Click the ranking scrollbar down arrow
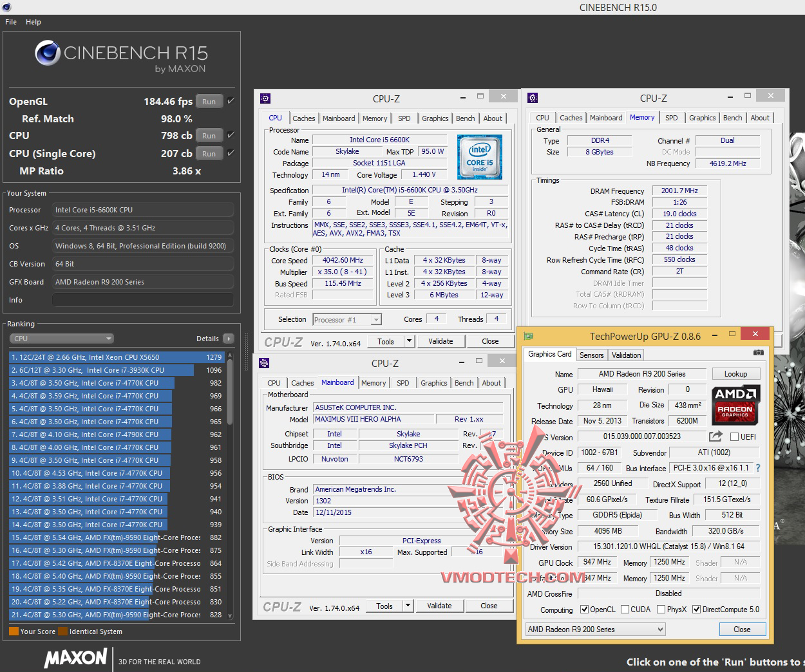 tap(230, 616)
